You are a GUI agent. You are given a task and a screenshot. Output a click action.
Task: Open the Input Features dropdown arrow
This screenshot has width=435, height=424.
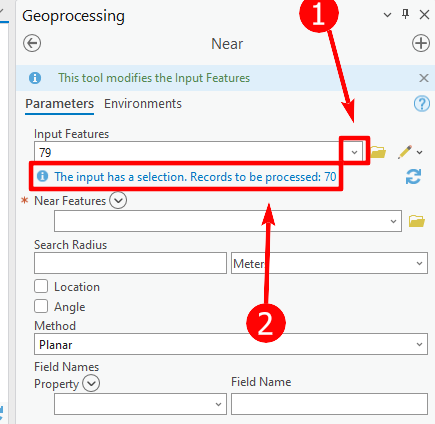(x=354, y=152)
